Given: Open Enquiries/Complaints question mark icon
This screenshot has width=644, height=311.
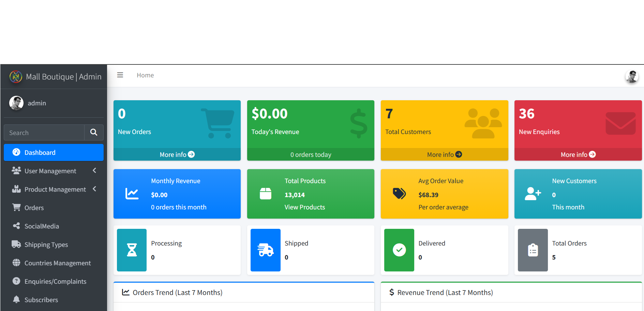Looking at the screenshot, I should (x=16, y=281).
